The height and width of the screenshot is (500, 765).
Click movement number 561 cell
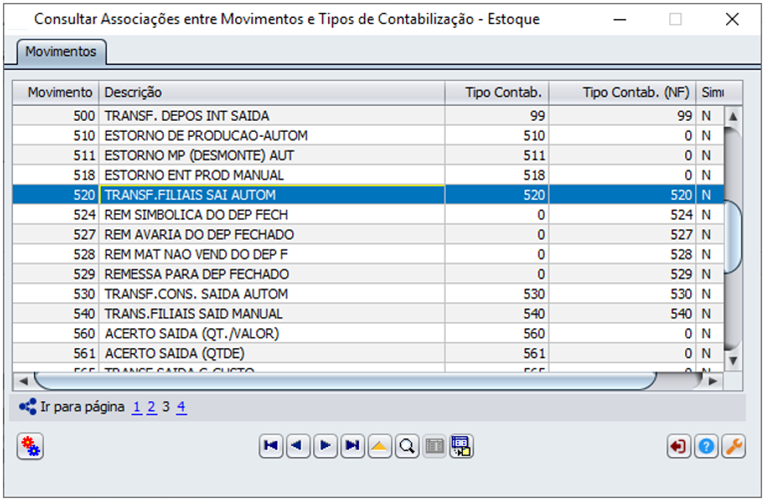pos(56,353)
